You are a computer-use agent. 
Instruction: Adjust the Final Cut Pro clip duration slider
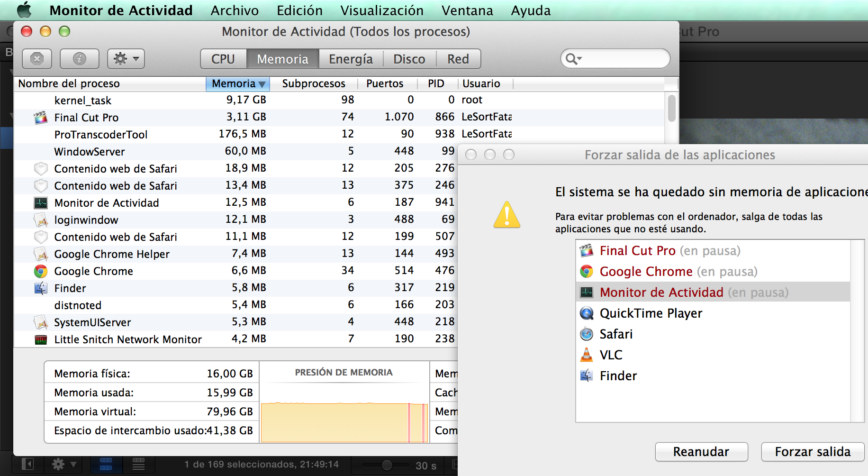coord(386,465)
